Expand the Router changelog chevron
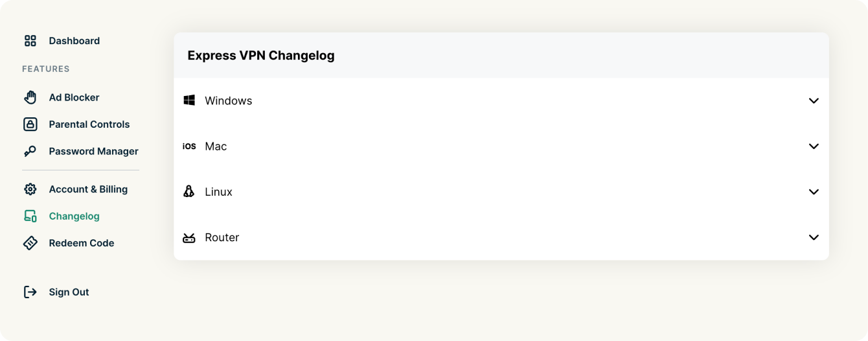 pos(814,237)
